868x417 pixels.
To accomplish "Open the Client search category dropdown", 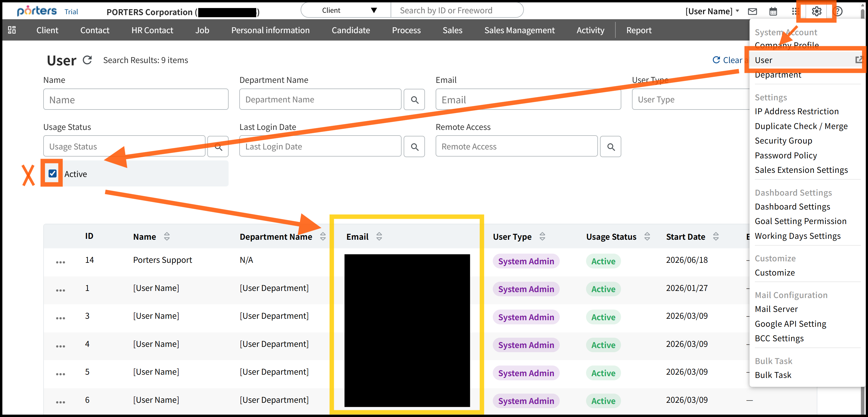I will [346, 10].
